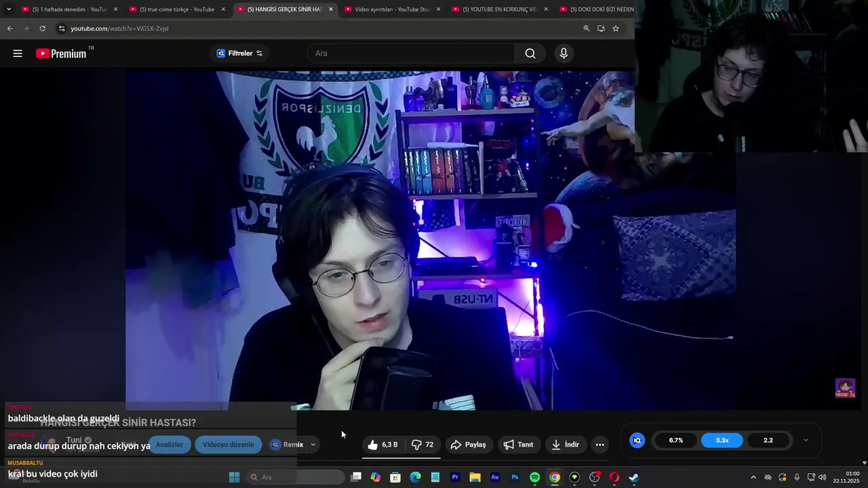Click the Remix button
This screenshot has height=488, width=868.
pyautogui.click(x=287, y=445)
